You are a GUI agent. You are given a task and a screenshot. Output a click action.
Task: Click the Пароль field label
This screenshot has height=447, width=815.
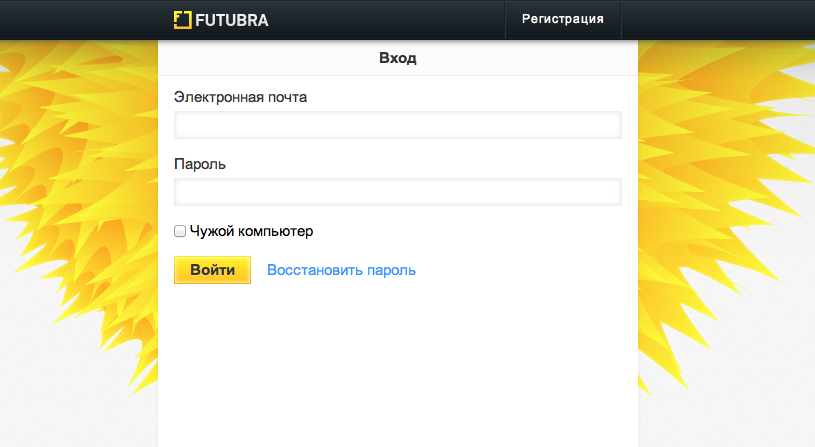[x=200, y=164]
